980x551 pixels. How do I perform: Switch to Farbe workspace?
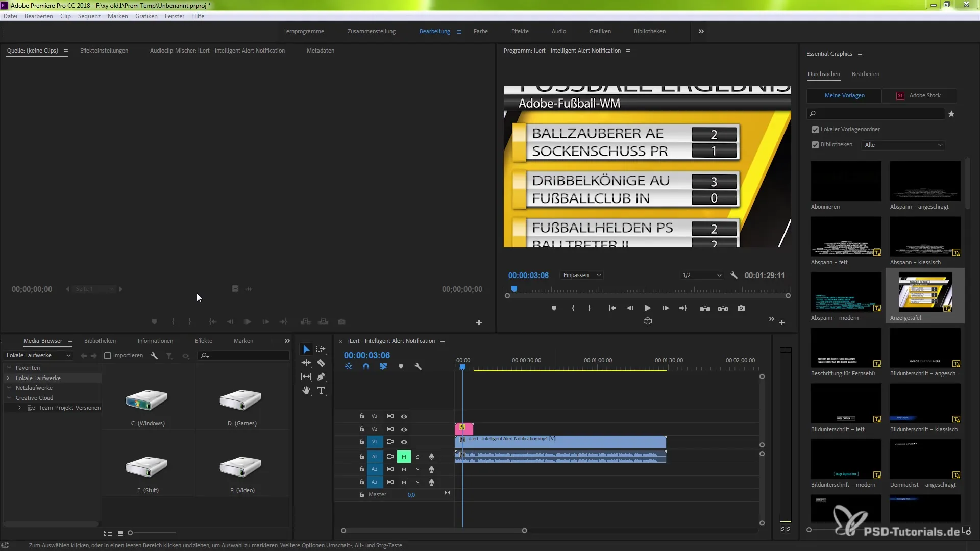pos(480,31)
